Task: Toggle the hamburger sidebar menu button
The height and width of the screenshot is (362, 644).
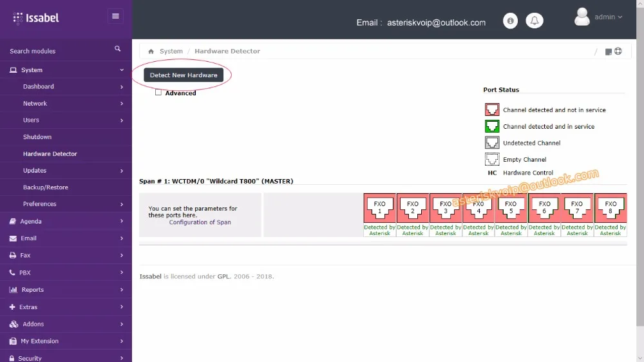Action: [115, 16]
